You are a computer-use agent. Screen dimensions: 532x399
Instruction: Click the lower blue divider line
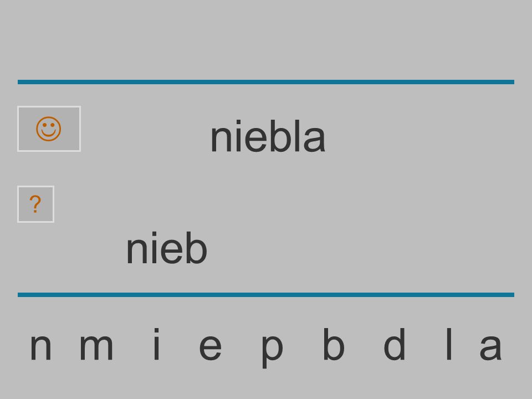click(266, 295)
